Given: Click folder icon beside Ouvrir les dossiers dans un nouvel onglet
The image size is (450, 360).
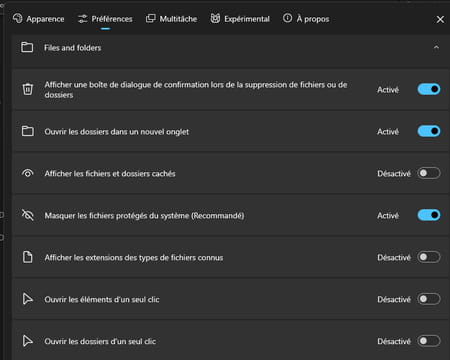Looking at the screenshot, I should pyautogui.click(x=28, y=131).
